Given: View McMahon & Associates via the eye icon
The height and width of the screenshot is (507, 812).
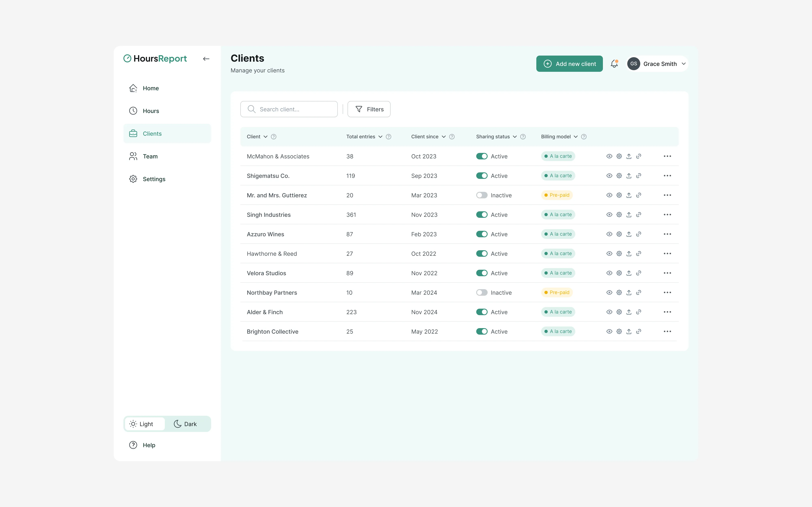Looking at the screenshot, I should (x=609, y=156).
